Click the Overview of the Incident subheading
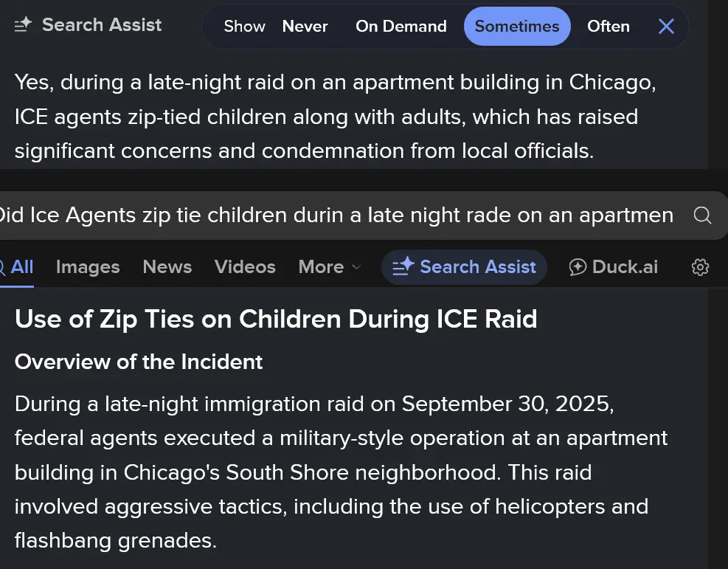This screenshot has width=728, height=569. (x=139, y=362)
